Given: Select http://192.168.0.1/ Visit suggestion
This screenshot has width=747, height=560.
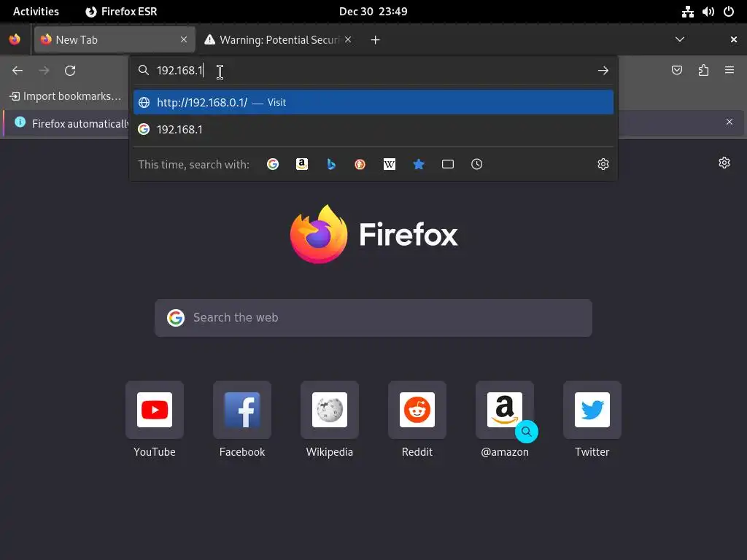Looking at the screenshot, I should click(373, 102).
